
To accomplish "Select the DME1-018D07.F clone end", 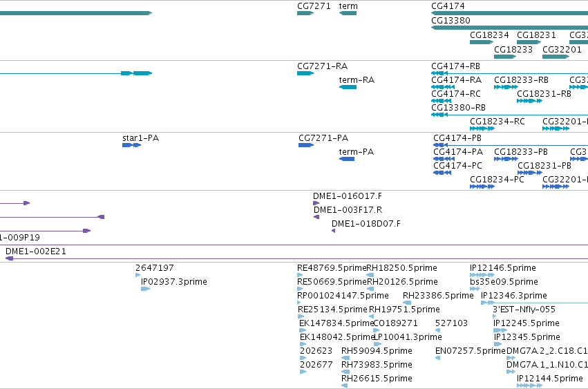I will 333,231.
